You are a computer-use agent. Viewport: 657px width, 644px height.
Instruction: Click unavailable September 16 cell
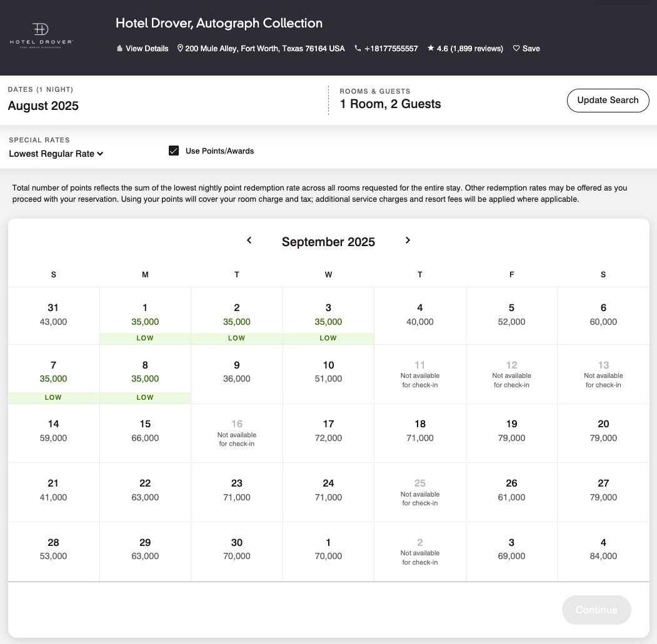click(237, 433)
